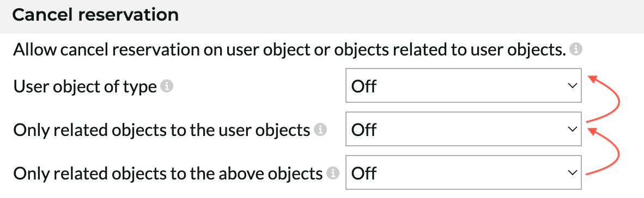Click 'Off' value in 'User object of type' field
Viewport: 644px width, 198px height.
pos(364,86)
